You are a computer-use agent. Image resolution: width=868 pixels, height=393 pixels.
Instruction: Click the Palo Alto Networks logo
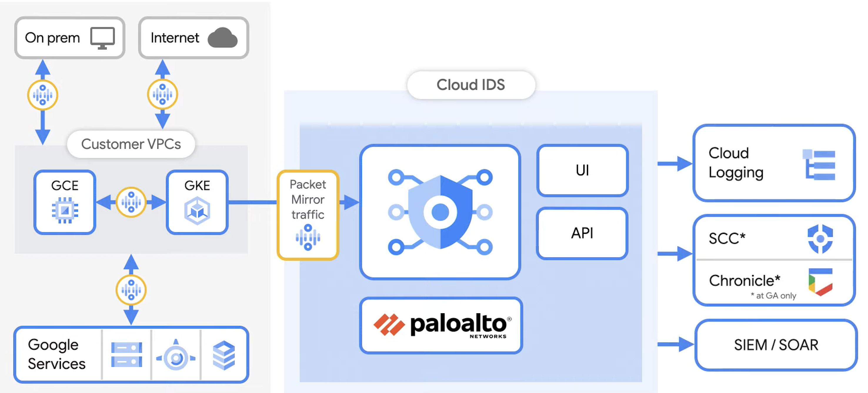442,325
